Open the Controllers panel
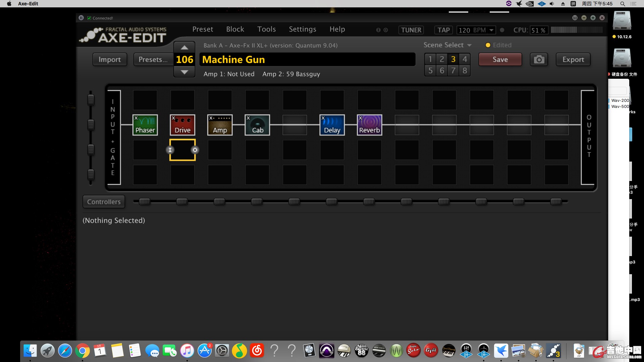This screenshot has height=362, width=644. click(x=104, y=202)
